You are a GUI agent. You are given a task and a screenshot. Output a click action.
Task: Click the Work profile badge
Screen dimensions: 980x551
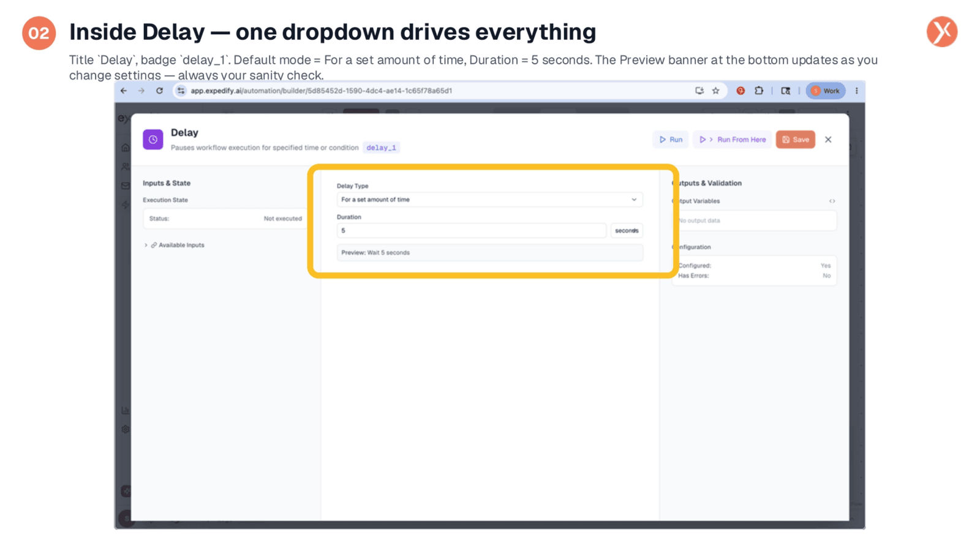[826, 91]
